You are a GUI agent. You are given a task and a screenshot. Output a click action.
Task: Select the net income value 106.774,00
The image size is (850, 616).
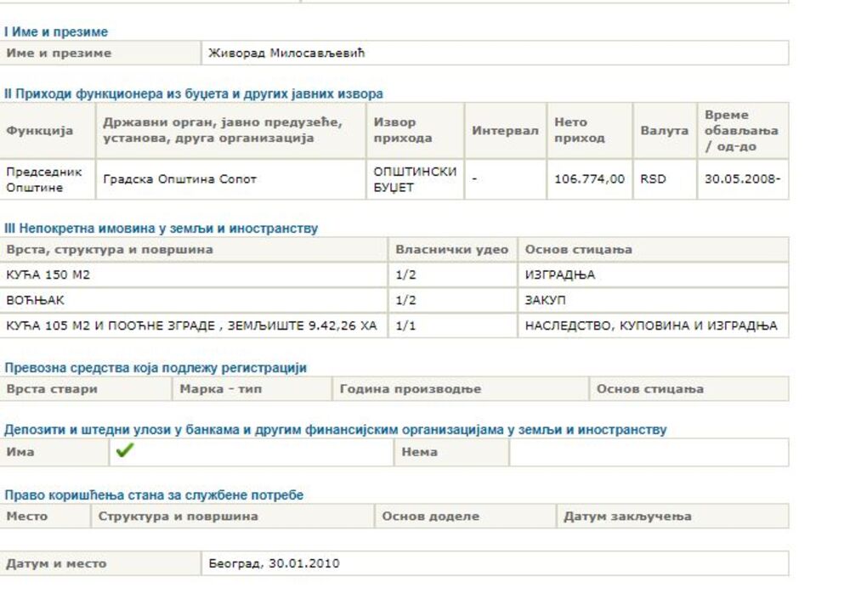click(x=588, y=179)
